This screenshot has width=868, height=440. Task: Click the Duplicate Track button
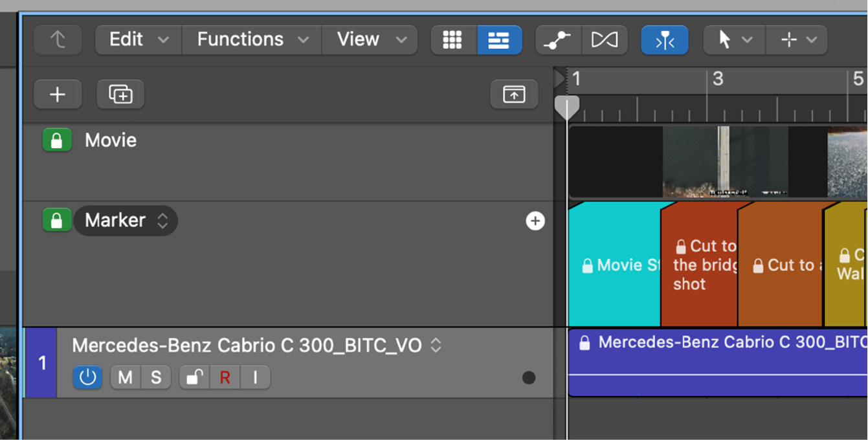(x=120, y=94)
